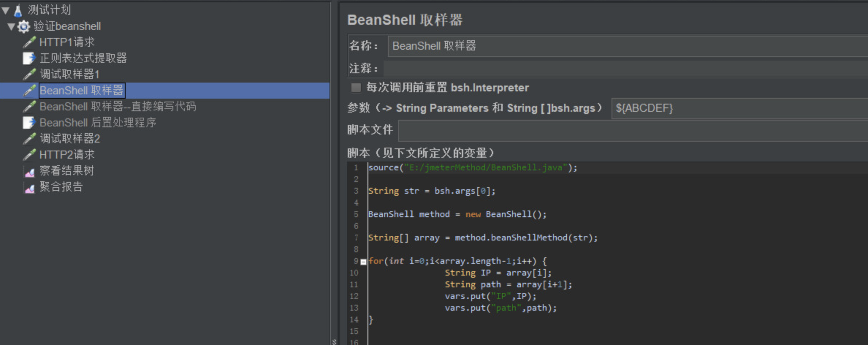
Task: Collapse the 测试计划 tree node
Action: (5, 10)
